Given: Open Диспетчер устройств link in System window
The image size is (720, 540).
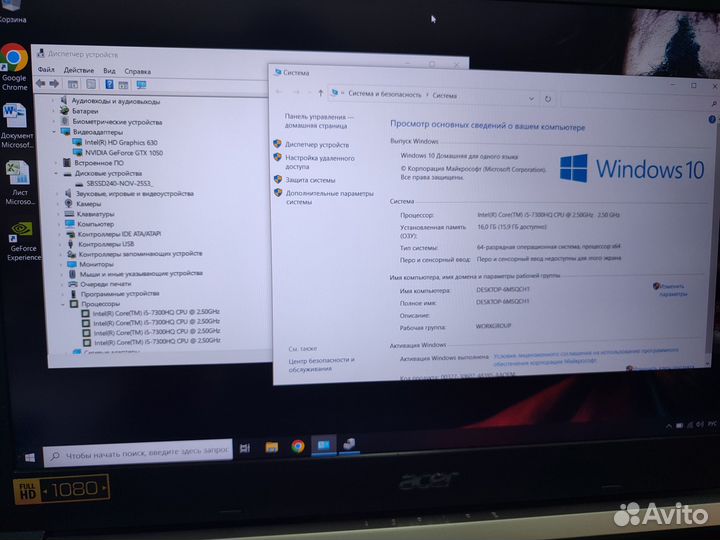Looking at the screenshot, I should pyautogui.click(x=317, y=145).
